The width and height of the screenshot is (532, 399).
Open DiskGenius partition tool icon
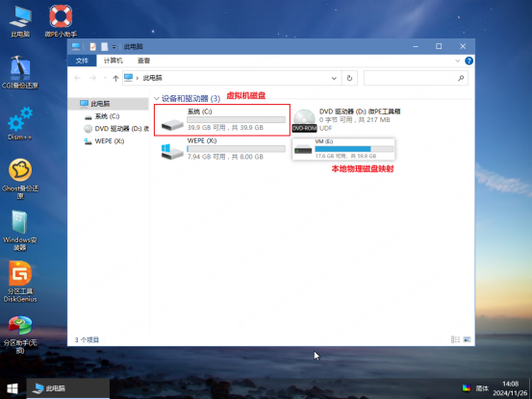coord(20,282)
